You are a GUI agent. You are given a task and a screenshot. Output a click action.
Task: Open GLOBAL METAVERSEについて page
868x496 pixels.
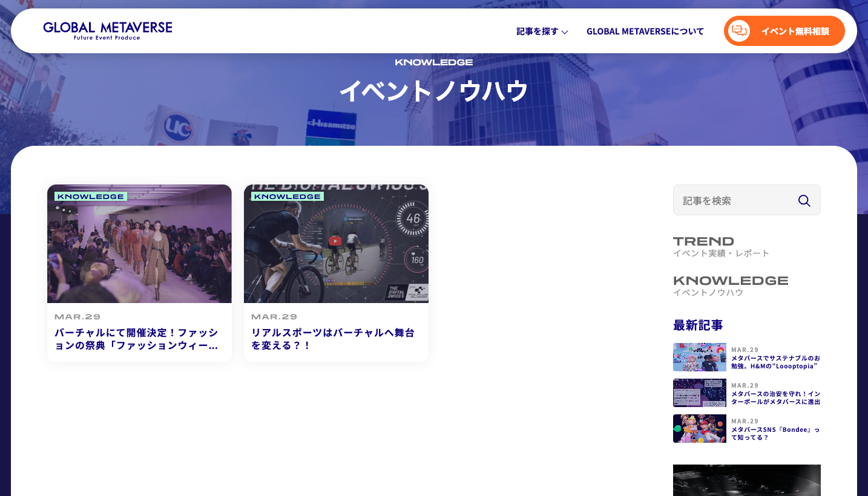click(x=645, y=31)
